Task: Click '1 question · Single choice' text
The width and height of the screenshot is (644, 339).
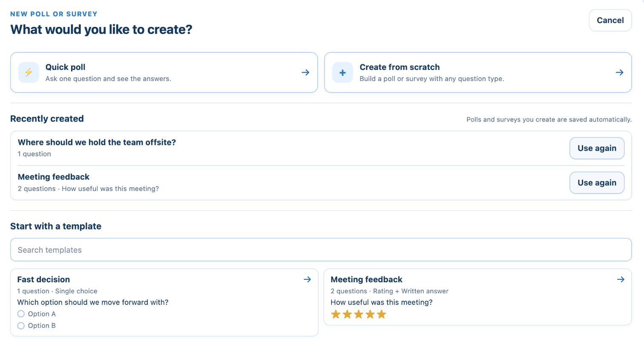Action: (57, 291)
